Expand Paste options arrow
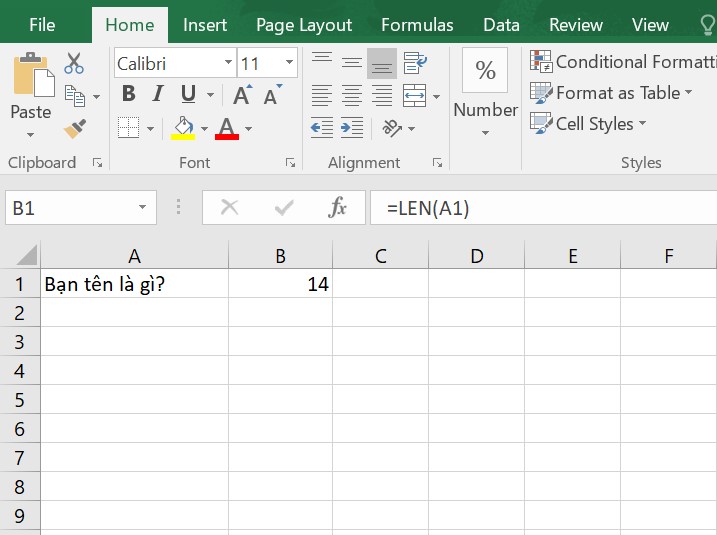This screenshot has width=717, height=535. [x=30, y=134]
